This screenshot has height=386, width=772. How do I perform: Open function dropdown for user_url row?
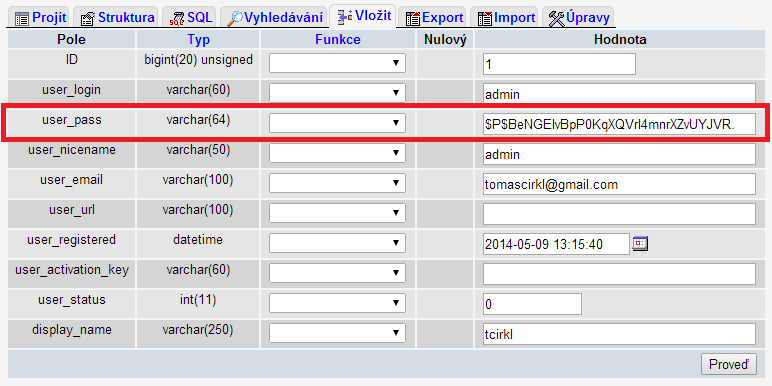click(x=337, y=213)
